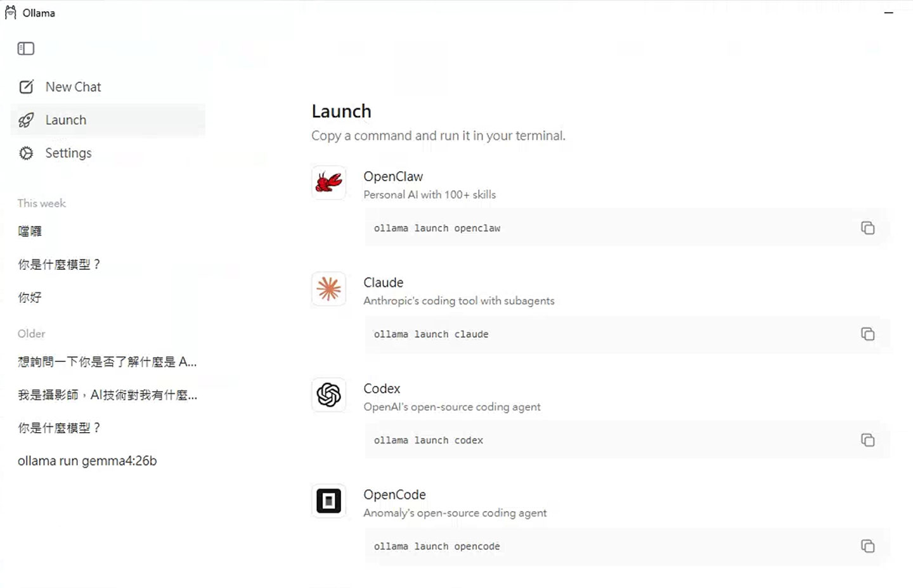Open the 你是什麼模型？ chat under This week

(59, 264)
